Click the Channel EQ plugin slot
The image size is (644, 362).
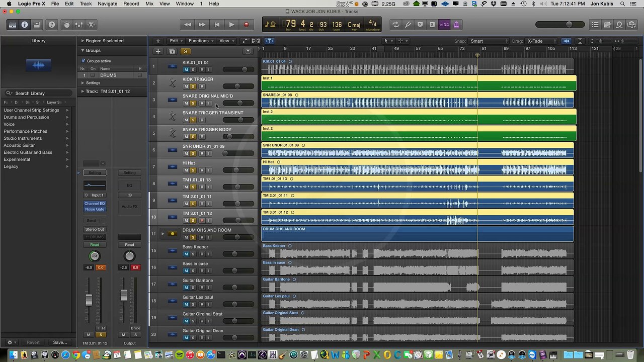95,204
